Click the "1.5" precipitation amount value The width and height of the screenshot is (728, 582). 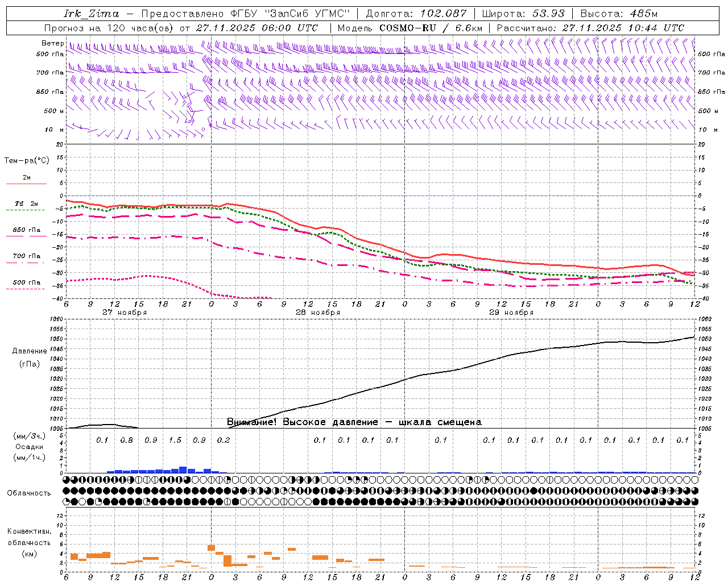tap(175, 440)
